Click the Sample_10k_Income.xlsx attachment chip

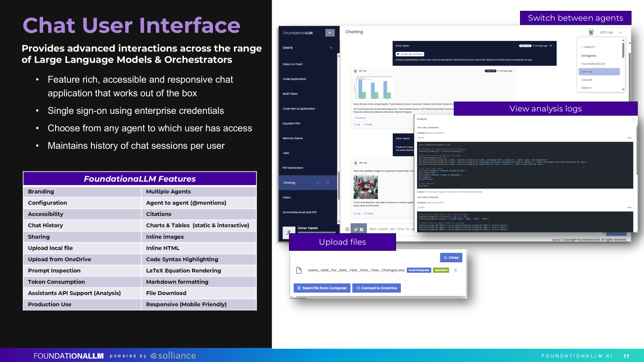[x=410, y=54]
